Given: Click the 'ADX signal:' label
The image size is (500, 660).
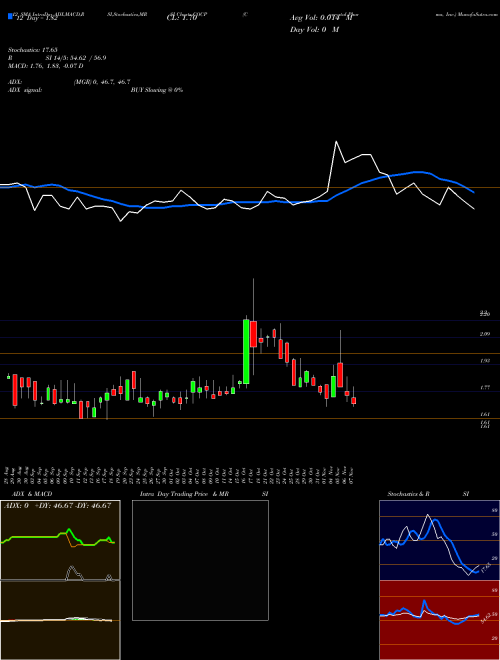Looking at the screenshot, I should click(25, 90).
